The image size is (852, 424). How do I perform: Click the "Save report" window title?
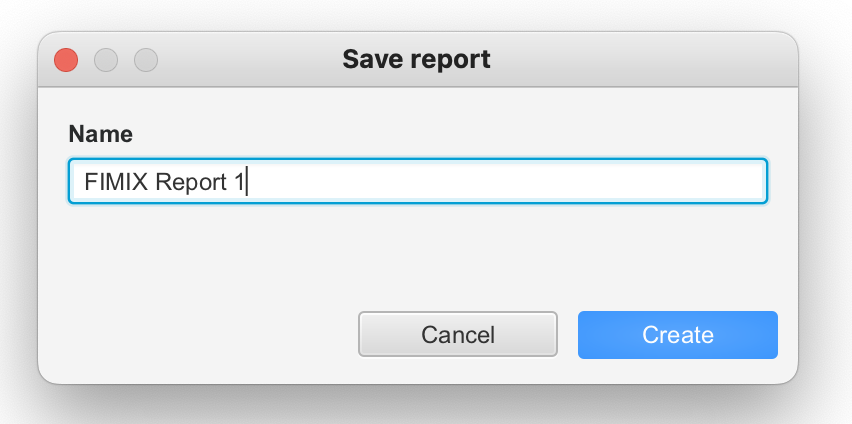pyautogui.click(x=416, y=59)
